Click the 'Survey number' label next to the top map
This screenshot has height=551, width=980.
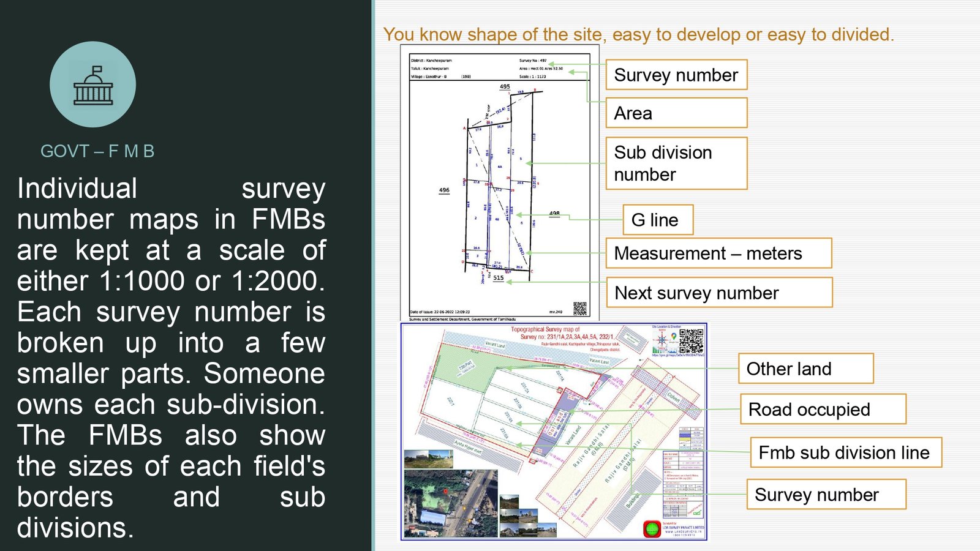[676, 75]
